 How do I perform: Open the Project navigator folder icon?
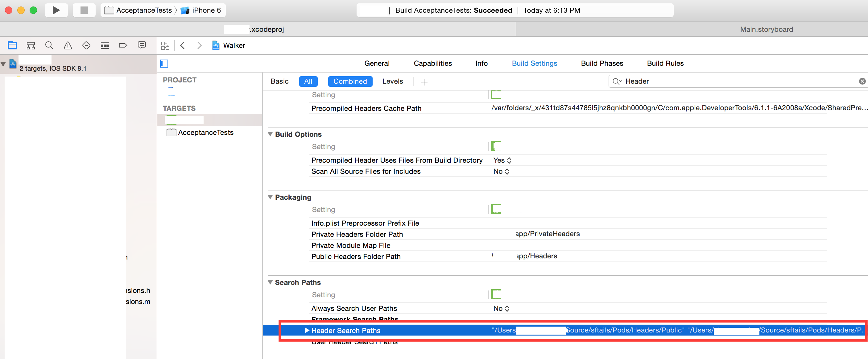tap(12, 45)
